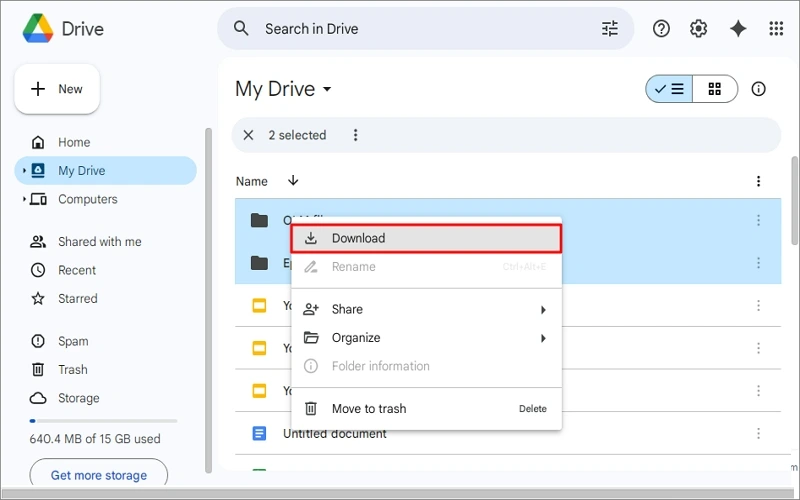Show the view details info icon
800x500 pixels.
pos(758,89)
